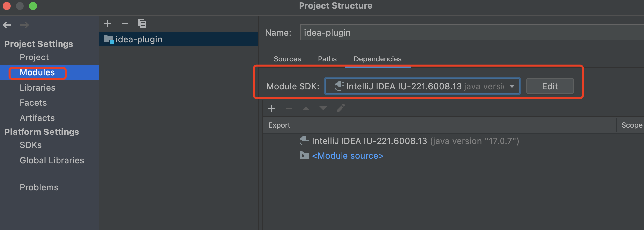Click the copy module icon
644x230 pixels.
142,24
